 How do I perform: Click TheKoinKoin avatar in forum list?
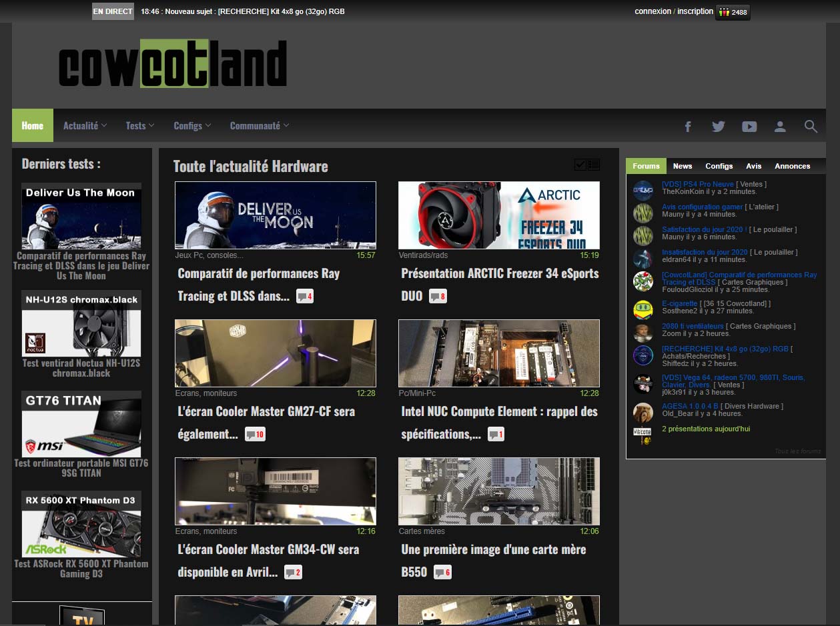pyautogui.click(x=643, y=190)
